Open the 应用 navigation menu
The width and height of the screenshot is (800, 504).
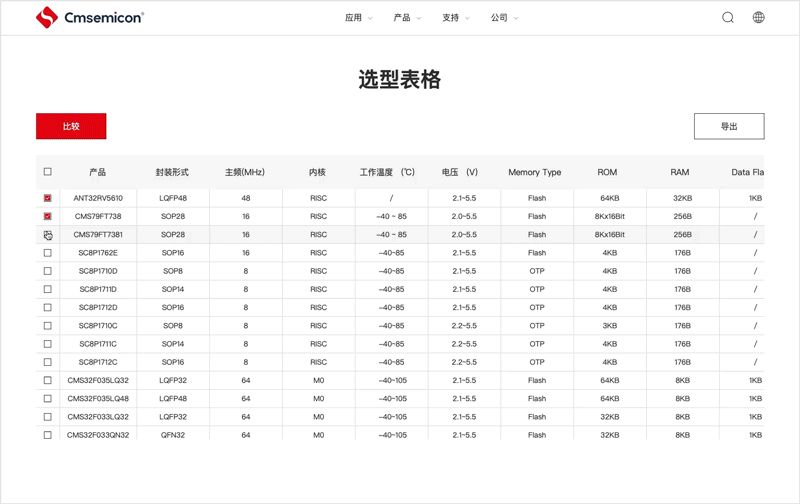point(353,18)
